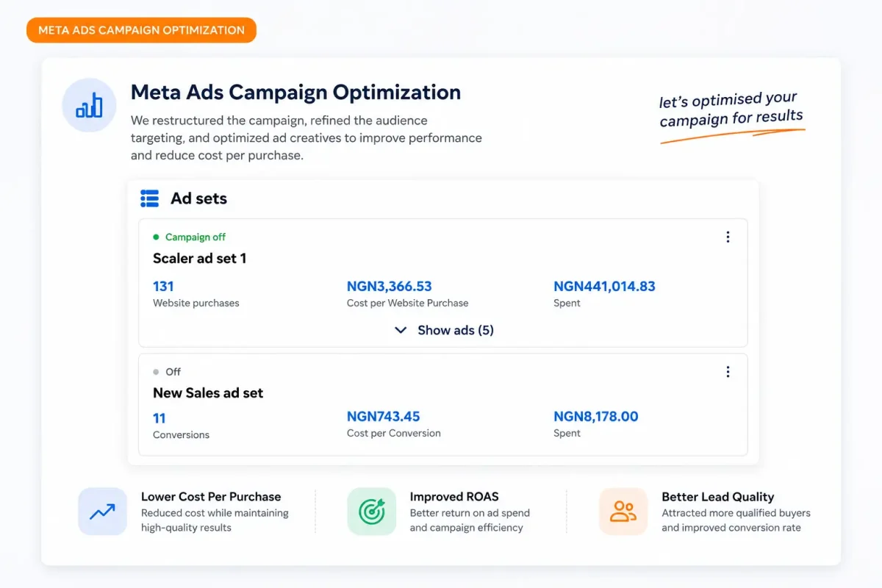Click the Conversions label
Viewport: 882px width, 588px height.
pos(181,435)
